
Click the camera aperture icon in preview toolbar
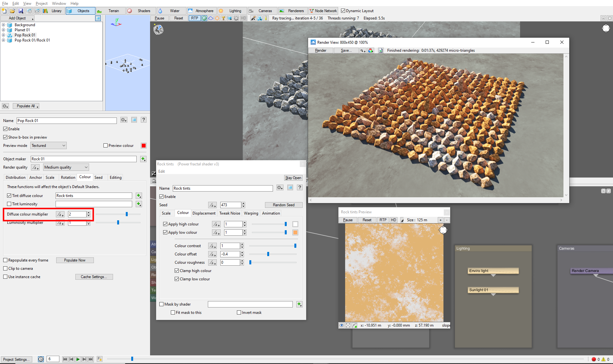(x=236, y=18)
